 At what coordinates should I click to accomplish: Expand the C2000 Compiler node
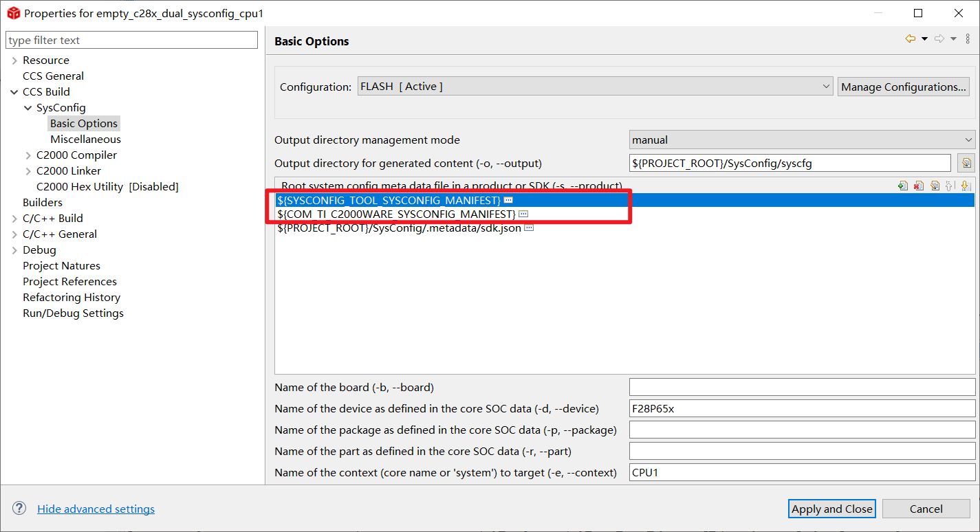click(x=28, y=155)
